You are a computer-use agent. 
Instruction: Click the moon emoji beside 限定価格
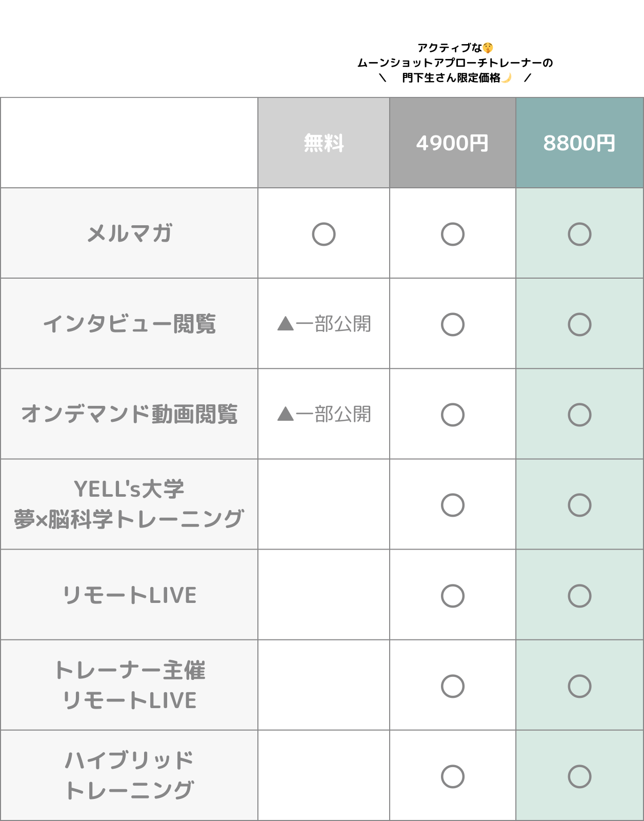click(x=507, y=77)
